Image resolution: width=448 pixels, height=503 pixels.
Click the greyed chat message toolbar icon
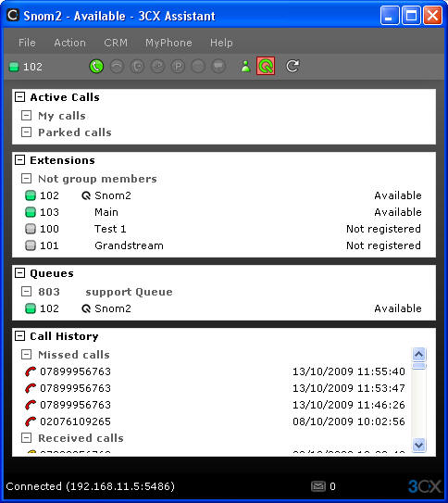point(218,67)
